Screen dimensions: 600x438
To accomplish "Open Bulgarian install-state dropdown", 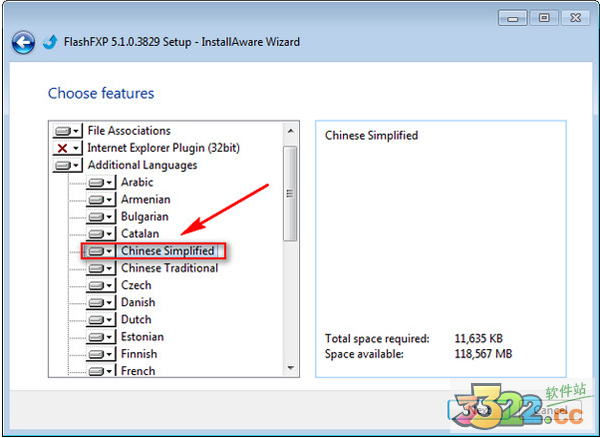I will coord(101,217).
